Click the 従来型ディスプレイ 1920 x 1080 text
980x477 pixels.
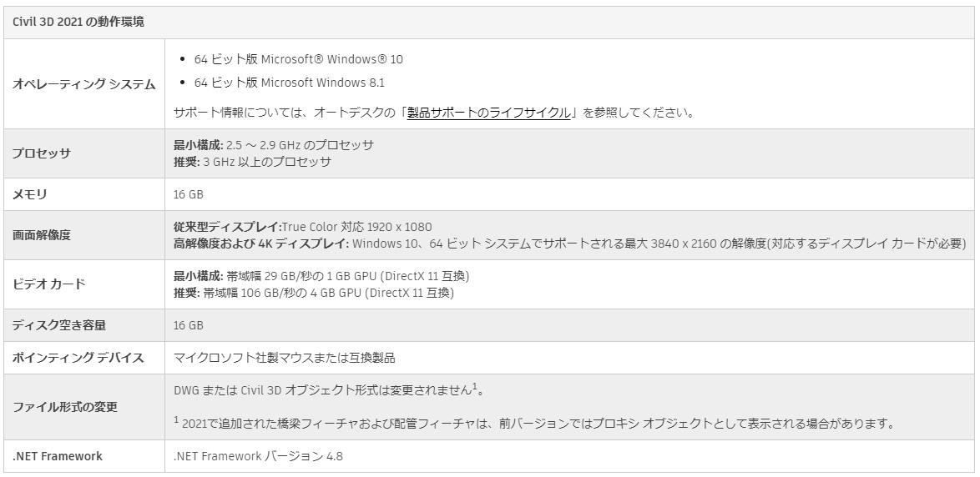302,227
